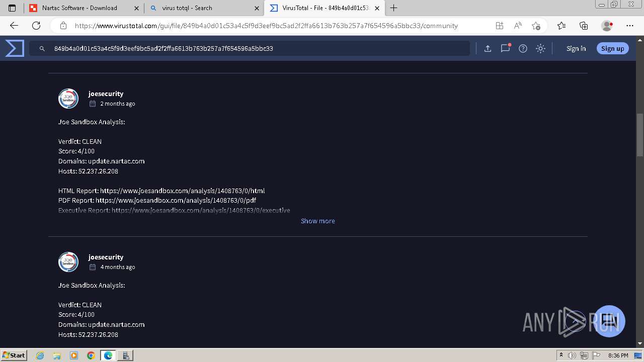Click joesecurity name on 4 months ago comment
The image size is (644, 362).
click(x=106, y=257)
